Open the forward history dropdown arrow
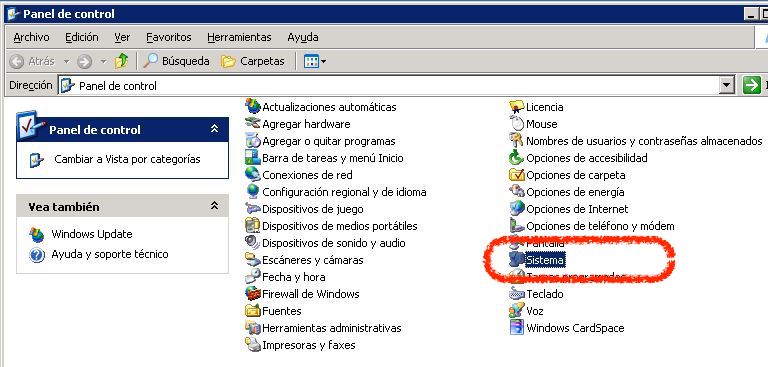Image resolution: width=768 pixels, height=367 pixels. [103, 62]
